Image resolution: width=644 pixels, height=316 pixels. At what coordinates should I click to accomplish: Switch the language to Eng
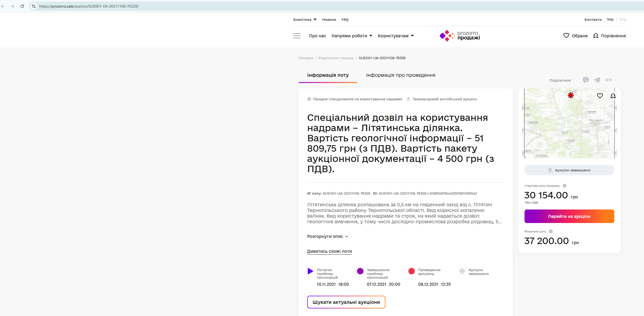pos(622,19)
